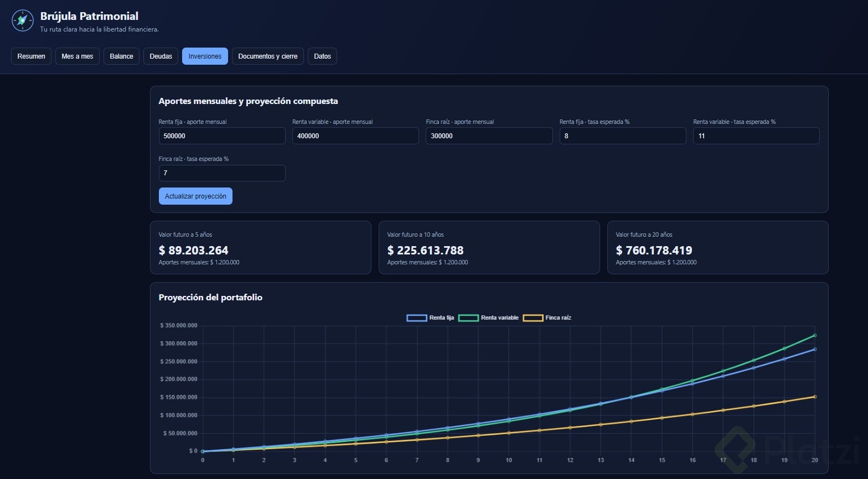Go to the Deudas tab
The image size is (868, 479).
[161, 56]
